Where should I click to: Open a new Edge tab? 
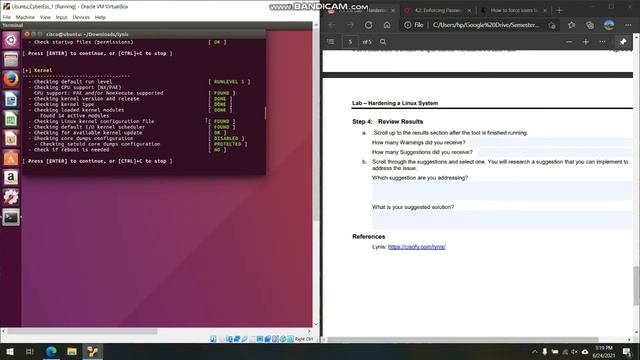tap(559, 10)
